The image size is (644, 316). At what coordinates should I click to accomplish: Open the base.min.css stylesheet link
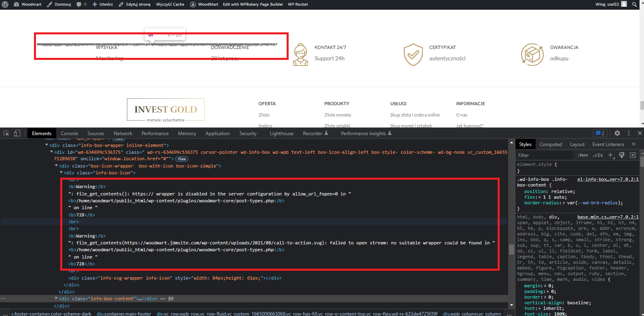(608, 217)
